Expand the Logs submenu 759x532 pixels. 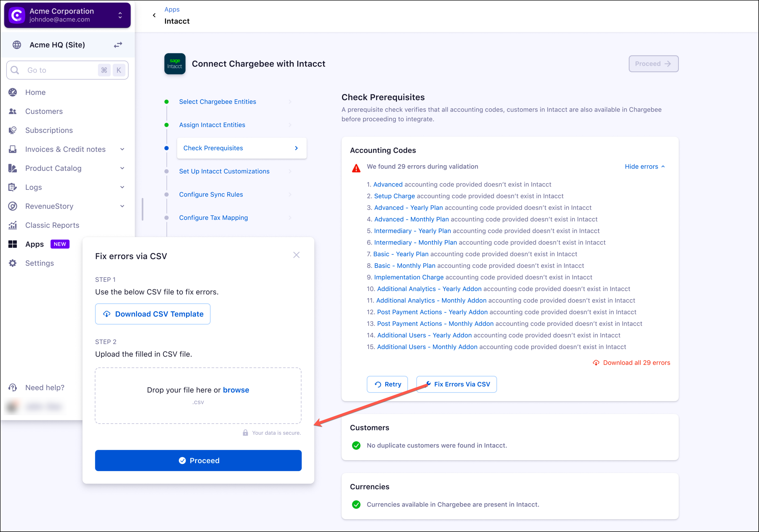(x=122, y=187)
